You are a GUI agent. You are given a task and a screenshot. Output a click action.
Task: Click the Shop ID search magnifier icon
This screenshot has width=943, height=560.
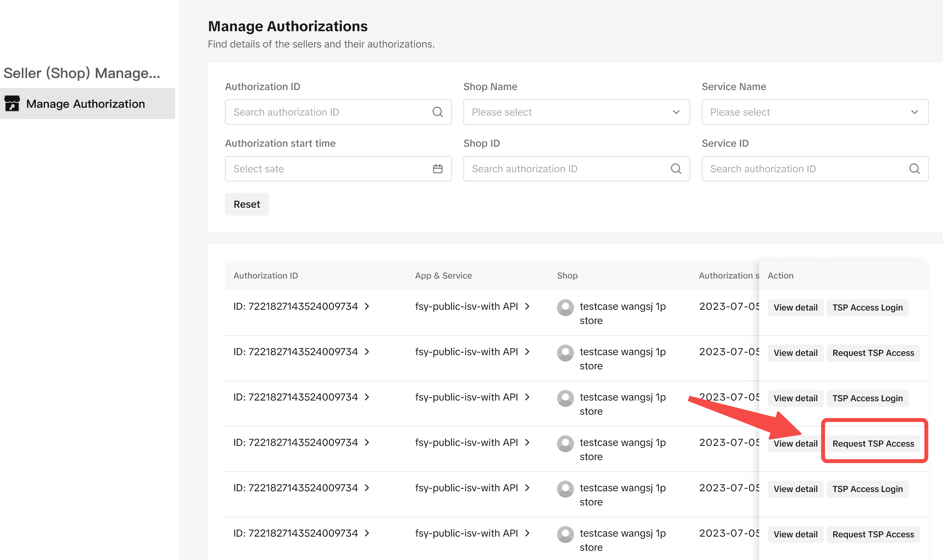[x=675, y=169]
